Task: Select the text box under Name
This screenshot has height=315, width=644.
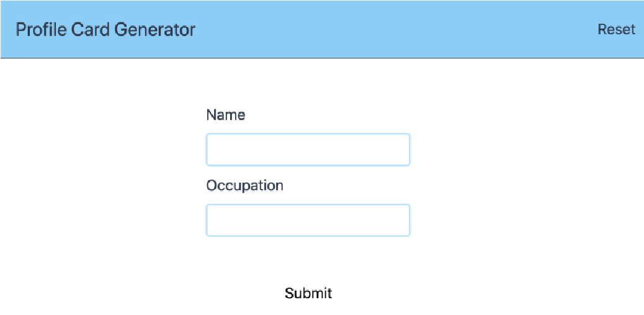Action: [308, 150]
